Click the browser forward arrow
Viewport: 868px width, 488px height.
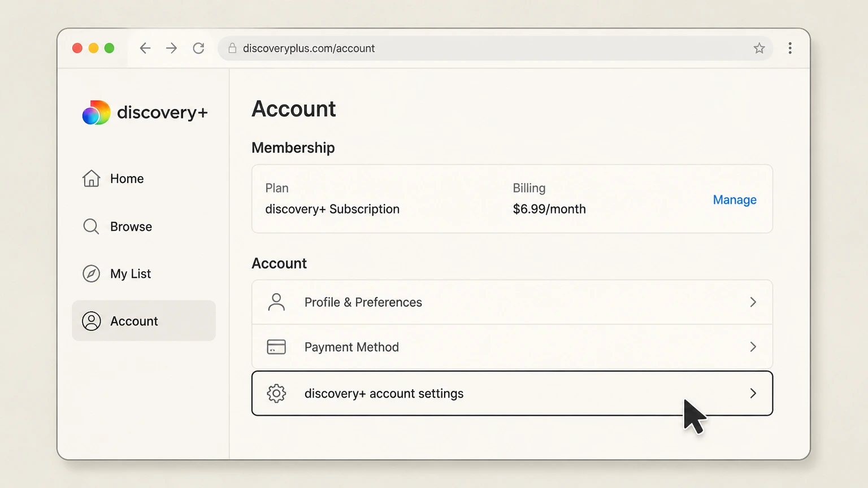click(171, 48)
